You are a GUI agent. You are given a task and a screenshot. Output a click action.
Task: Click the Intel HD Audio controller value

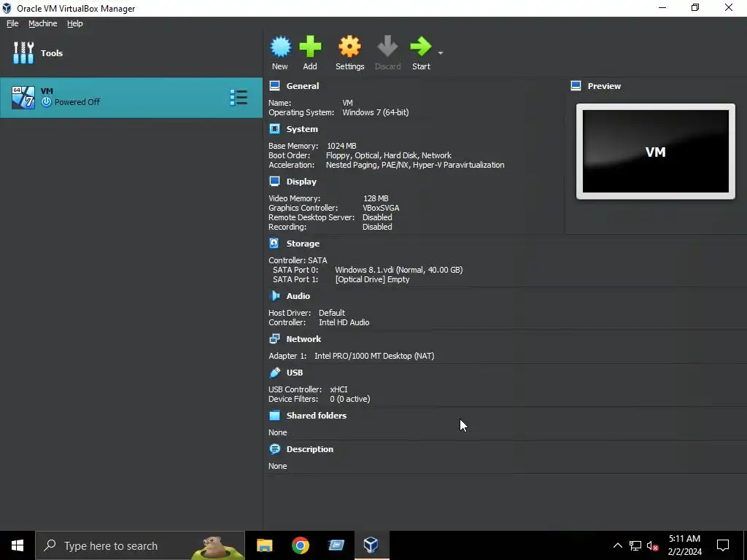[344, 322]
